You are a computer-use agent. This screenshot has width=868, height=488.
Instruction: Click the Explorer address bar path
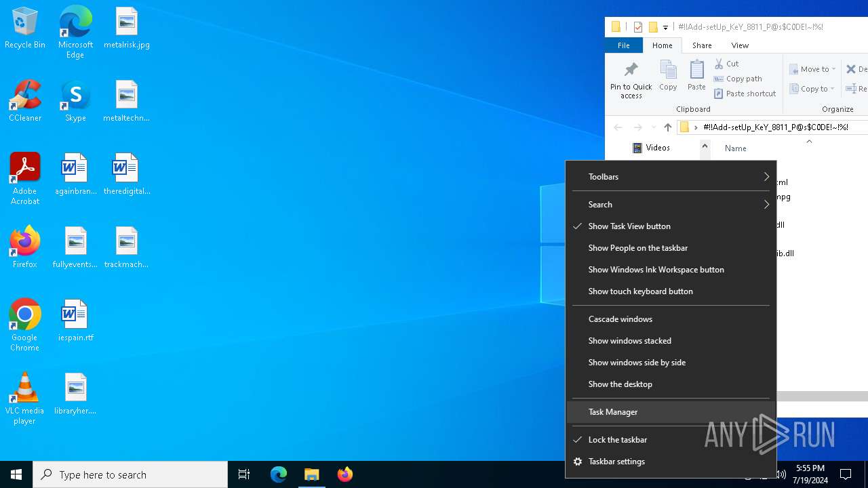tap(776, 127)
